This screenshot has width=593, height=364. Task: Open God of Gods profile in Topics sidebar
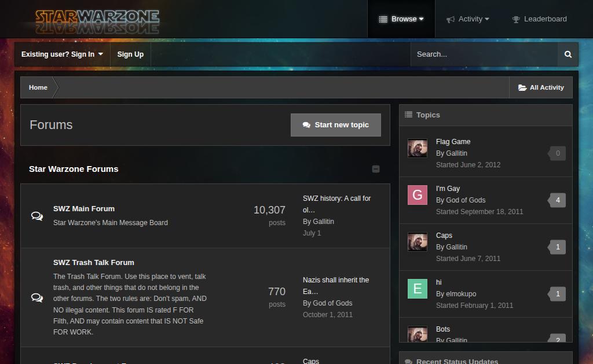coord(466,200)
